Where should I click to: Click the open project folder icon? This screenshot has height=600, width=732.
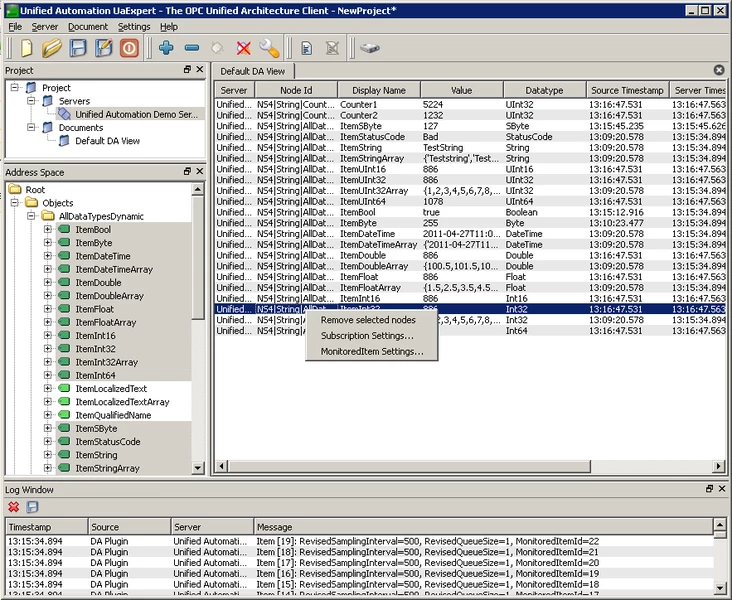52,48
